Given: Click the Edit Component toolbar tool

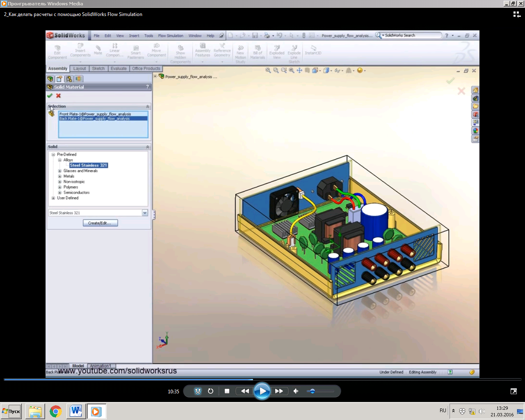Looking at the screenshot, I should [x=57, y=52].
